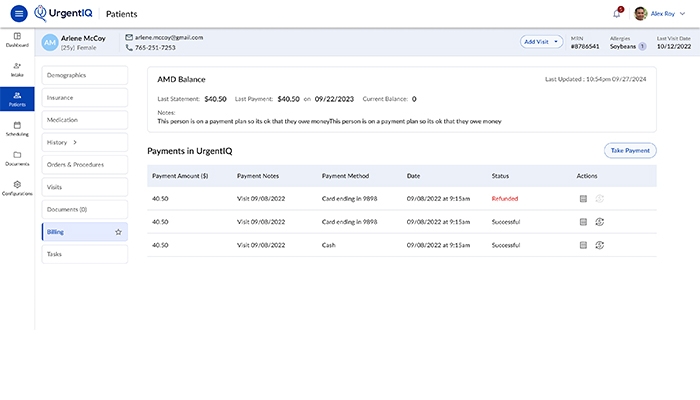Toggle the favorite star on Billing
Screen dimensions: 700x400
118,232
